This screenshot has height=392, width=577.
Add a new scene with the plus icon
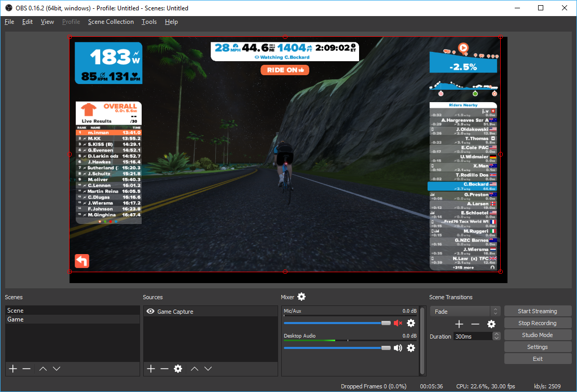tap(13, 369)
